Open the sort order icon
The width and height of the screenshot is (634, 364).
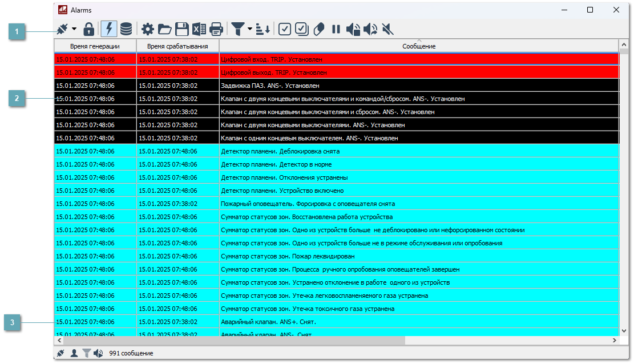tap(263, 29)
